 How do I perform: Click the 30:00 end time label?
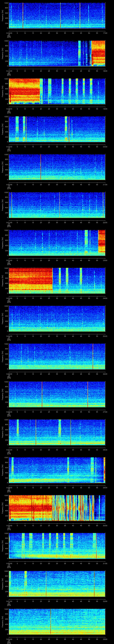pos(105,525)
